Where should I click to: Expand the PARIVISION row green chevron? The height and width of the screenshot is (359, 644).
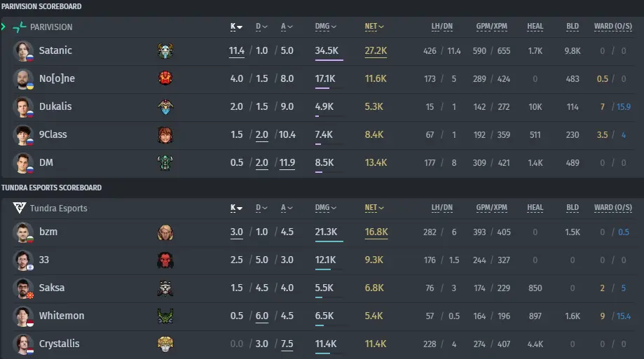(x=4, y=27)
